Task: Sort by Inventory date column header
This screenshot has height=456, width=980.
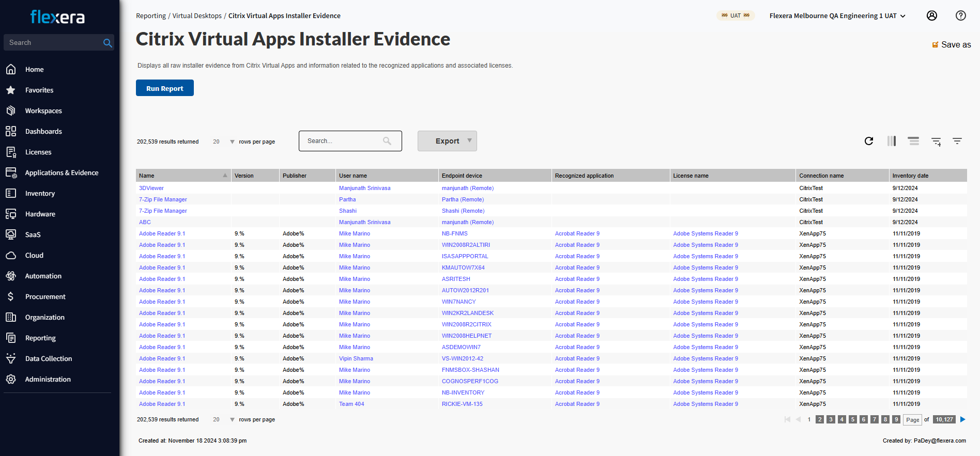Action: click(928, 176)
